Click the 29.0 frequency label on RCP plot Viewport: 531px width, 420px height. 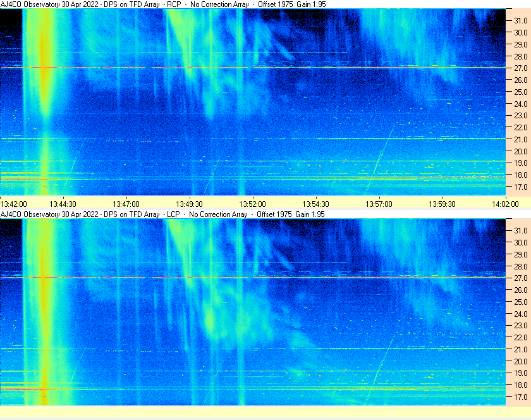pyautogui.click(x=521, y=44)
